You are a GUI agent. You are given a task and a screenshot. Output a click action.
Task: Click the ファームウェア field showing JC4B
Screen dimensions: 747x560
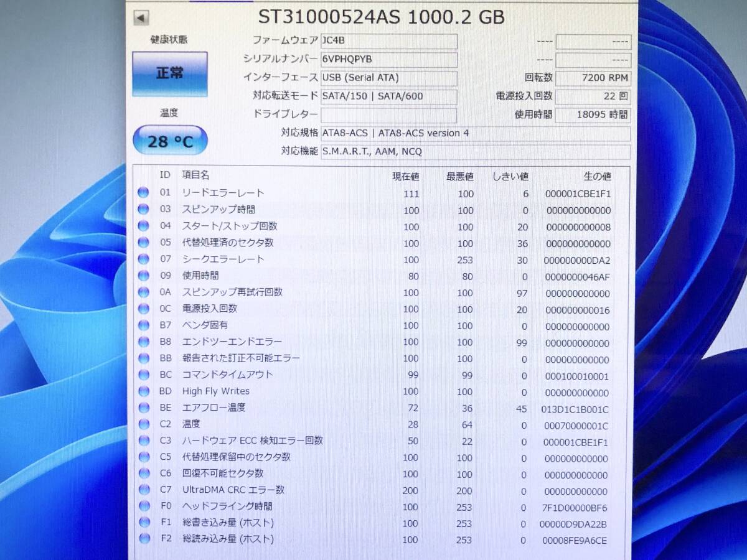389,41
